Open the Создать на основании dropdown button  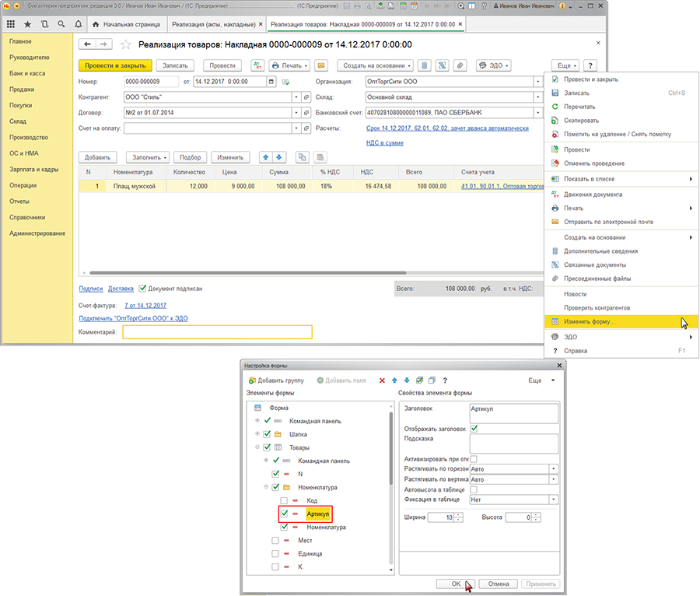(x=374, y=65)
